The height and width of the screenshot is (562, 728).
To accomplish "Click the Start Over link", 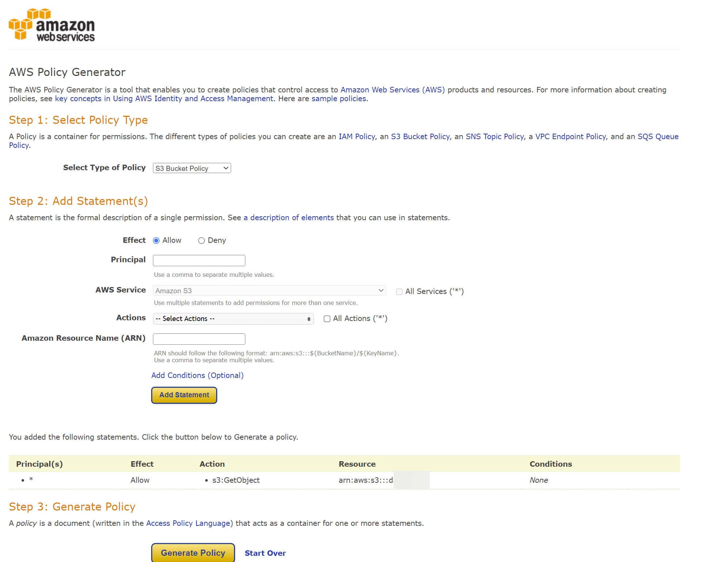I will tap(265, 553).
